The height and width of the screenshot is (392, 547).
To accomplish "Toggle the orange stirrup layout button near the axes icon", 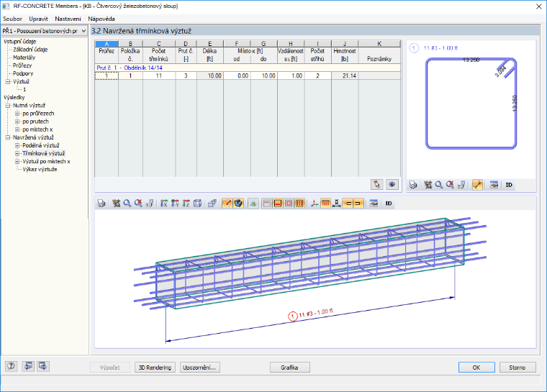I will (x=325, y=204).
